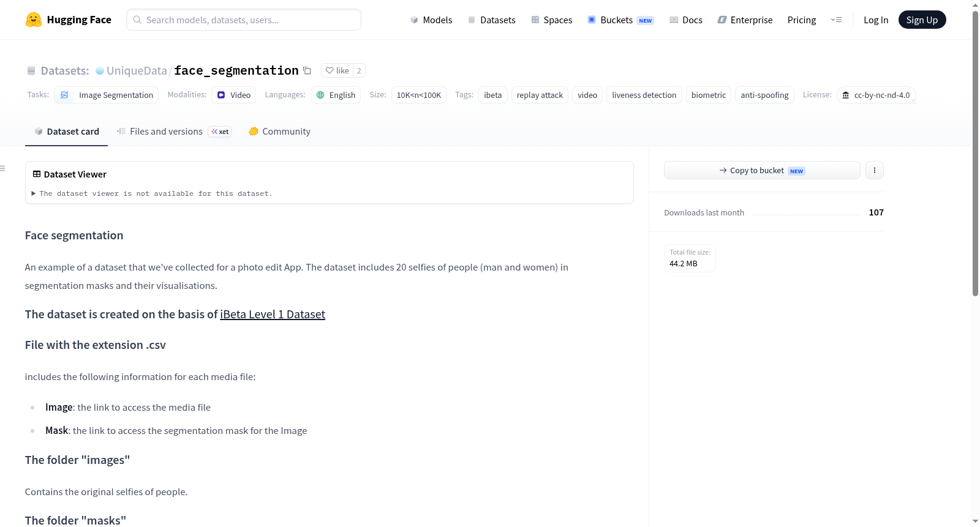The image size is (980, 527).
Task: Go to the Pricing page
Action: (802, 20)
